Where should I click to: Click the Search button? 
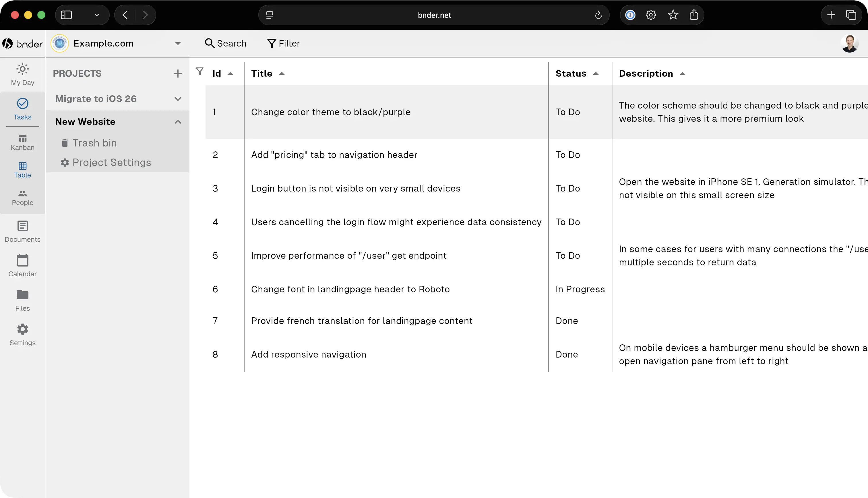(226, 43)
